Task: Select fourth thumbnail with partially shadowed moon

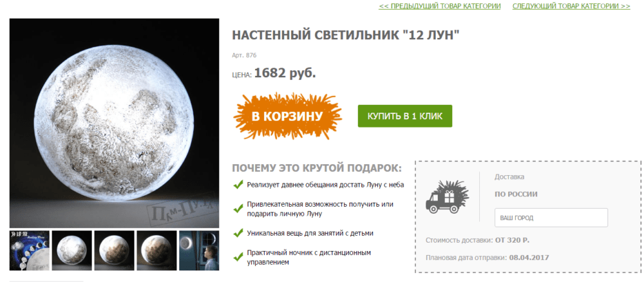Action: point(157,250)
